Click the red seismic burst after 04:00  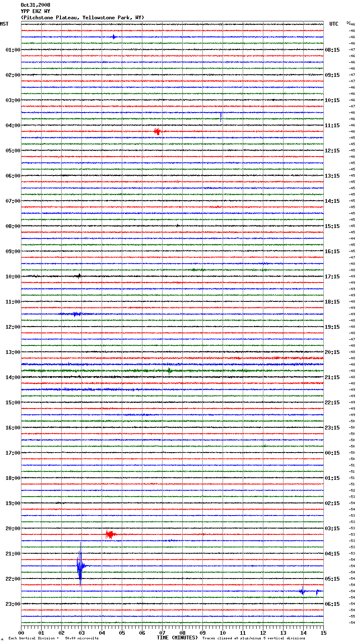157,131
